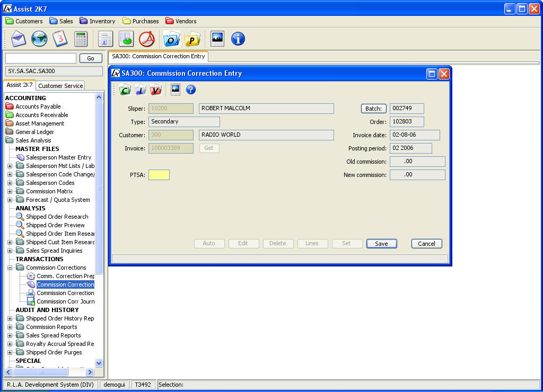This screenshot has height=392, width=543.
Task: Click the red 'V' folder icon in dialog
Action: point(155,90)
